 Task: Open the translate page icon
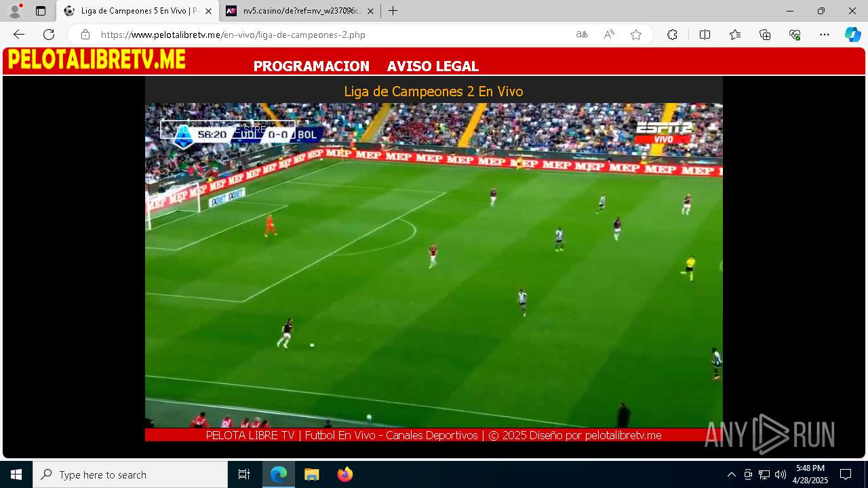point(582,35)
